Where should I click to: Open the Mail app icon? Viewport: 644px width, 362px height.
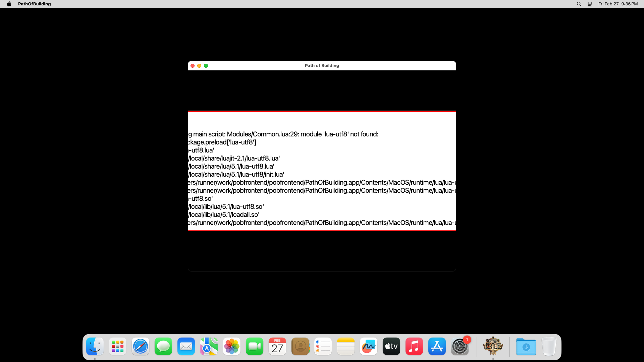pos(186,346)
